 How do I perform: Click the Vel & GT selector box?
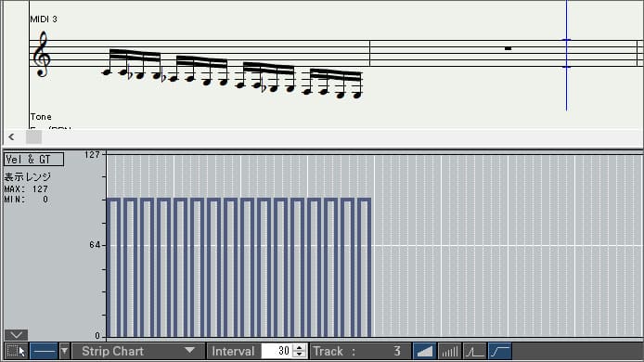[x=33, y=160]
